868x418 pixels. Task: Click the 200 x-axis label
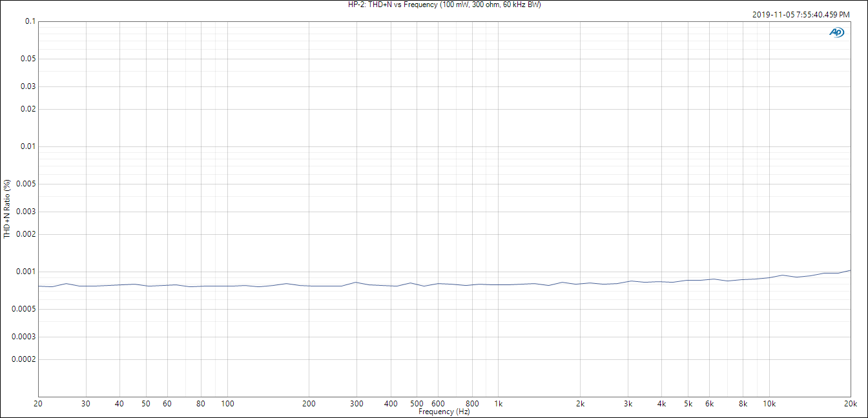(x=309, y=404)
